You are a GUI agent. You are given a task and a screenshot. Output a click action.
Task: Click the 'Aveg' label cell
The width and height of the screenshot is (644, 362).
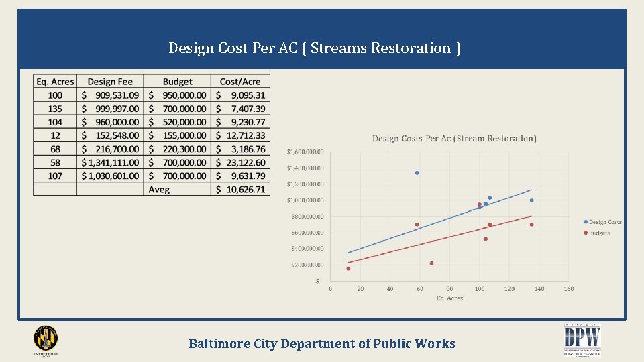tap(177, 189)
